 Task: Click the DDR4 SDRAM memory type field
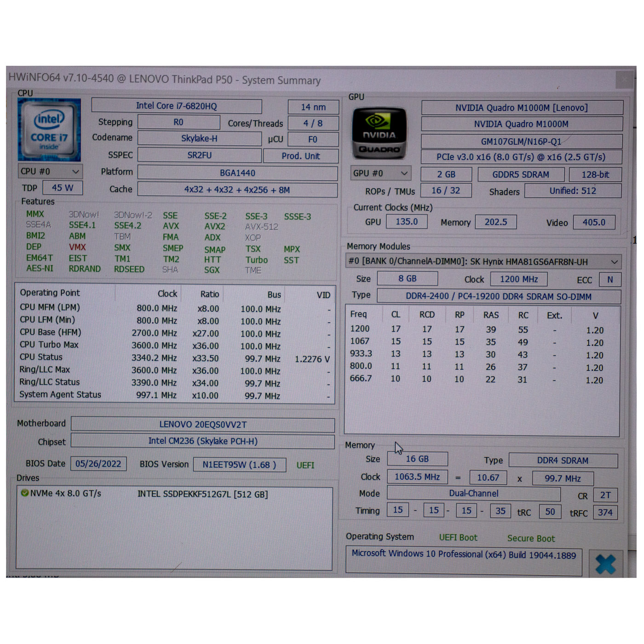click(x=563, y=460)
